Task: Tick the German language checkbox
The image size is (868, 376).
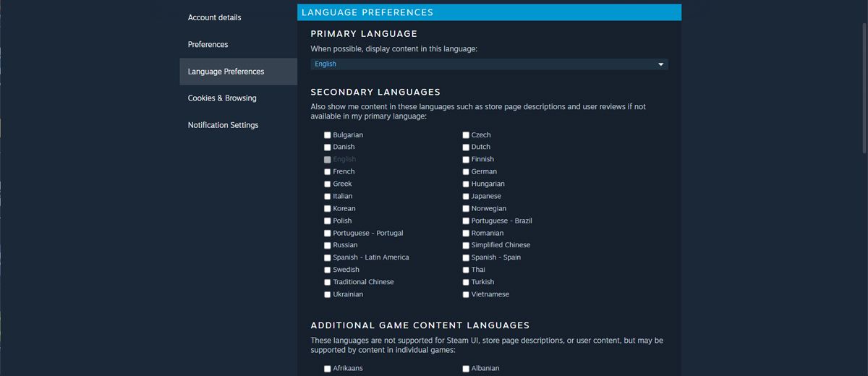Action: tap(466, 172)
